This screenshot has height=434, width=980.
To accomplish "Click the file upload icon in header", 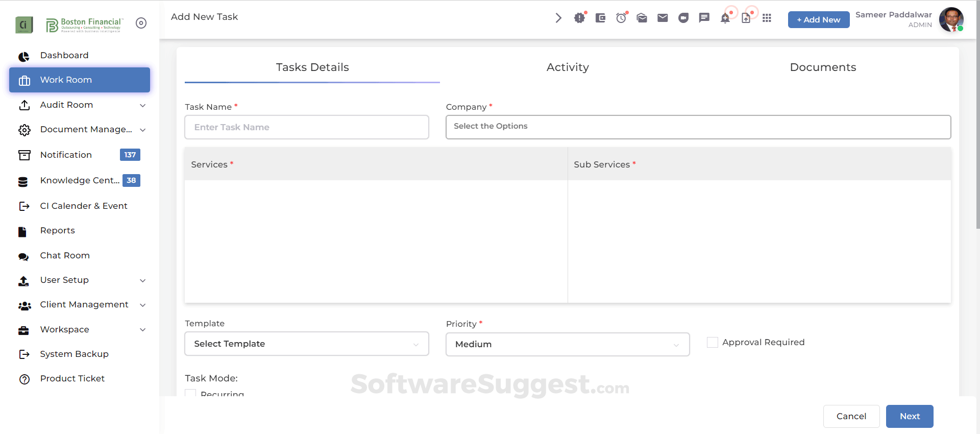I will [746, 18].
